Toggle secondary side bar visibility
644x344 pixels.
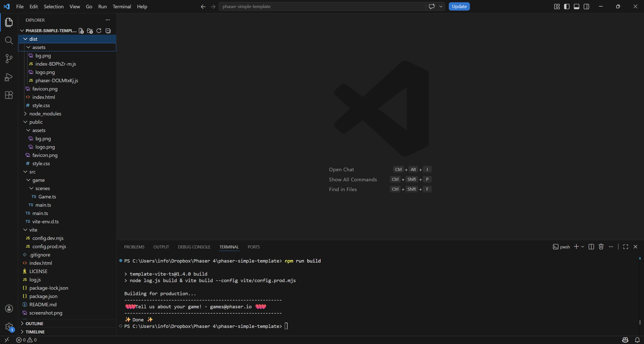[586, 7]
